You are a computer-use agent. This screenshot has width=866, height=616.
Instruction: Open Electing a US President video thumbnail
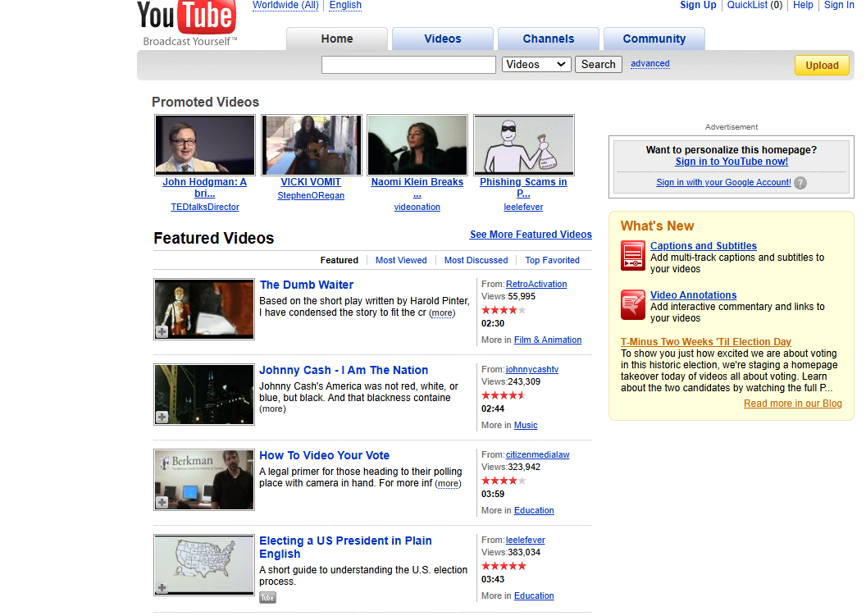coord(204,564)
